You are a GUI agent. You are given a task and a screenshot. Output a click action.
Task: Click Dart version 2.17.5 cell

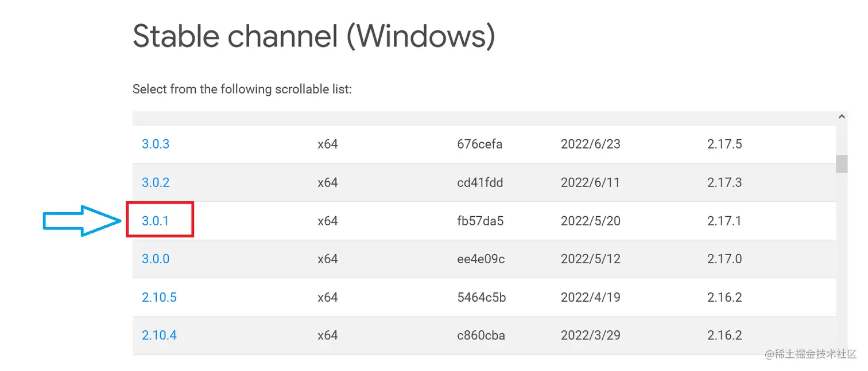[724, 144]
